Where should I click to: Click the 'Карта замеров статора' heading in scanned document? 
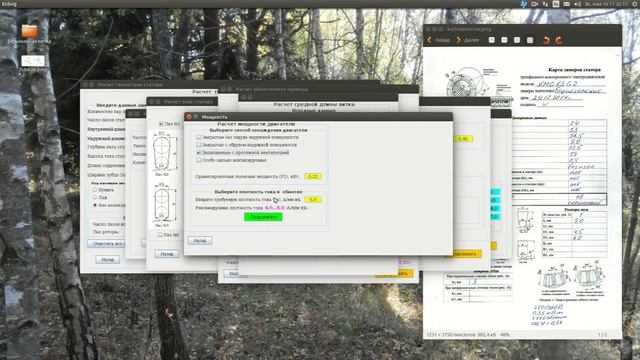(574, 70)
